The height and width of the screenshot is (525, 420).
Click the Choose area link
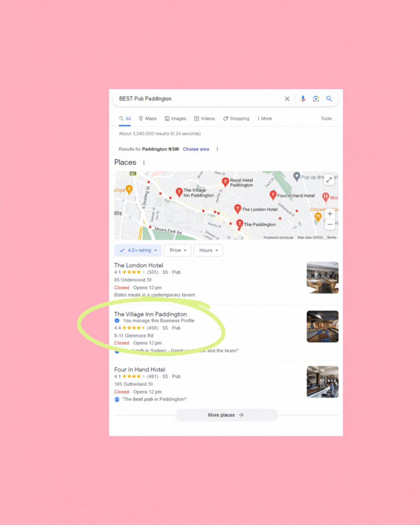click(196, 149)
